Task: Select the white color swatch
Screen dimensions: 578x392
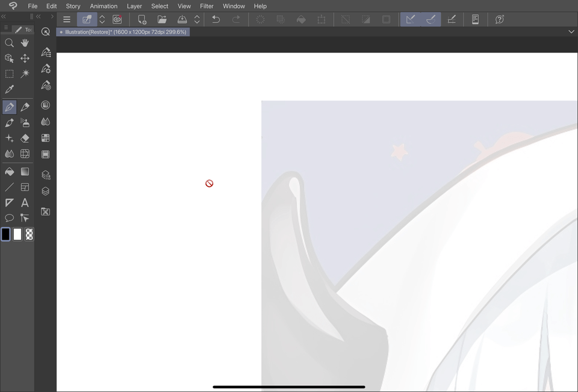Action: 17,234
